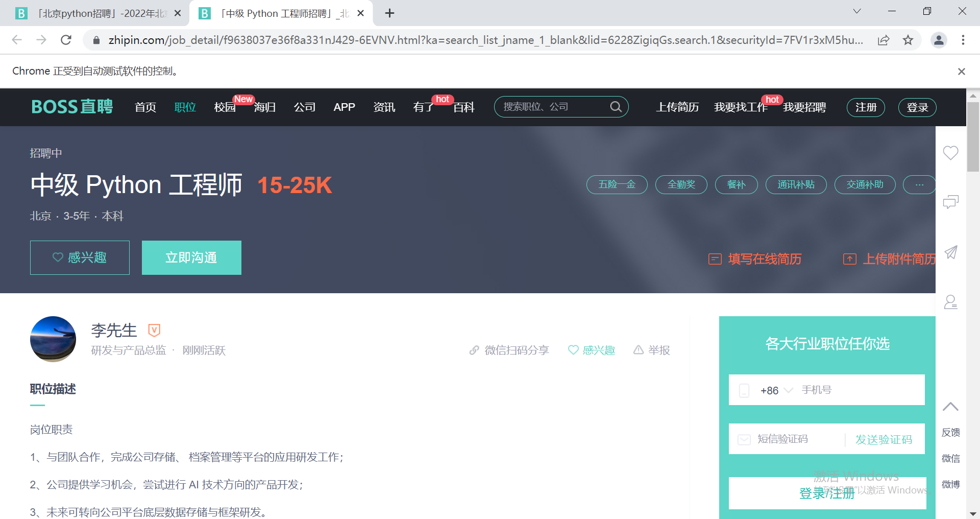The image size is (980, 519).
Task: Click the 上传附件简历 link
Action: (889, 259)
